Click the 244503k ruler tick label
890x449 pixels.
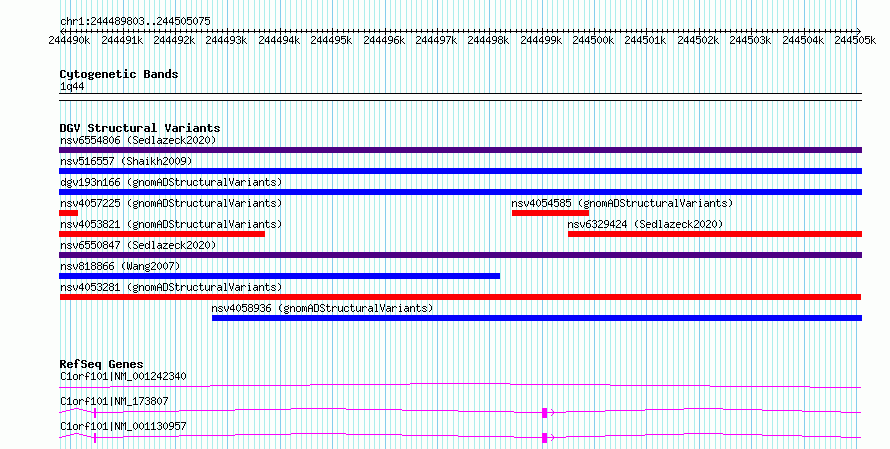(750, 40)
